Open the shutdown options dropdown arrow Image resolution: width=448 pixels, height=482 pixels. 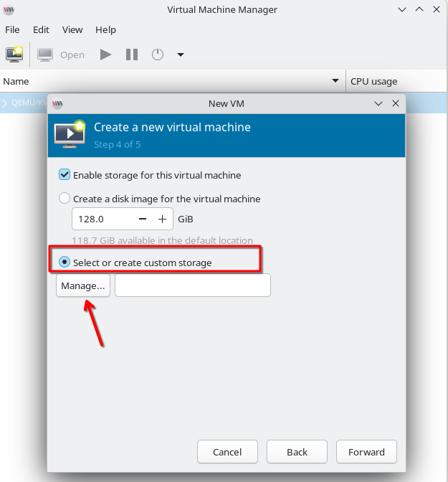(181, 55)
